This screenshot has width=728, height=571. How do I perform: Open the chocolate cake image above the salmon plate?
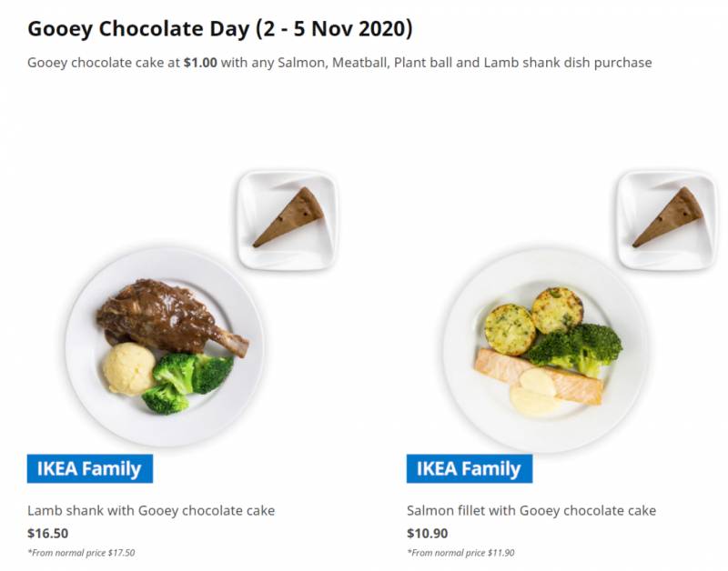[x=667, y=219]
